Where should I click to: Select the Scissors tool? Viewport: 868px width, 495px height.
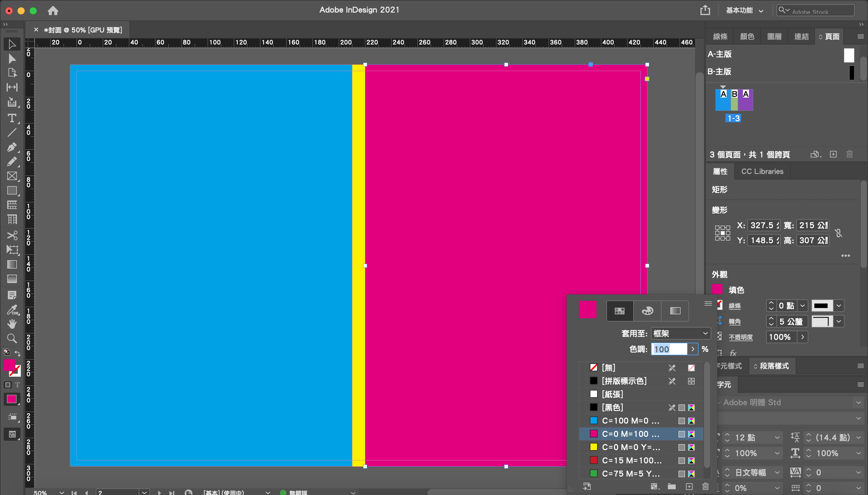coord(12,235)
